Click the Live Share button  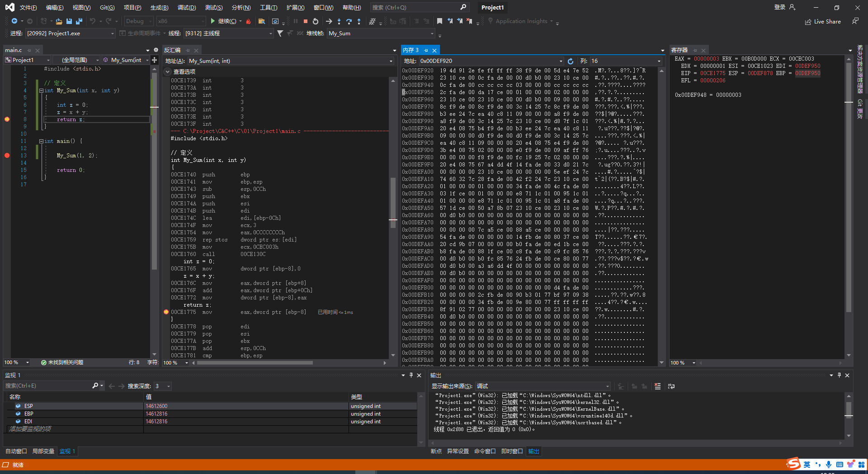coord(823,21)
